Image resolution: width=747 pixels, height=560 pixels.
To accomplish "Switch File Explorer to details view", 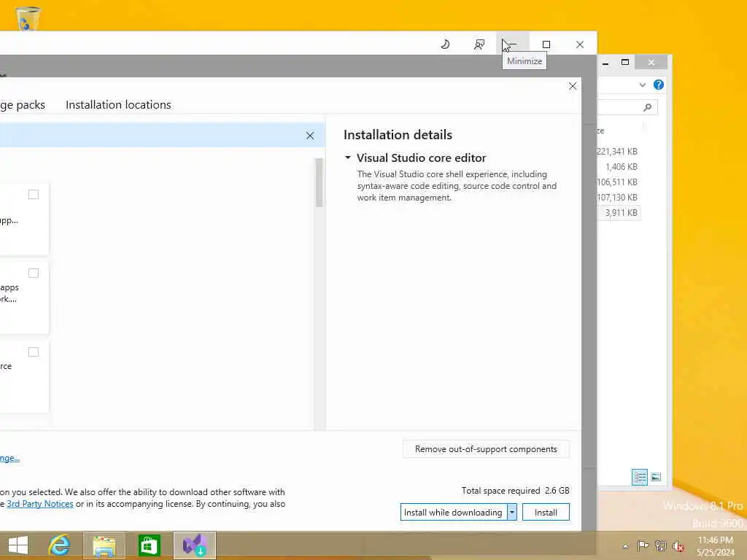I will [639, 477].
